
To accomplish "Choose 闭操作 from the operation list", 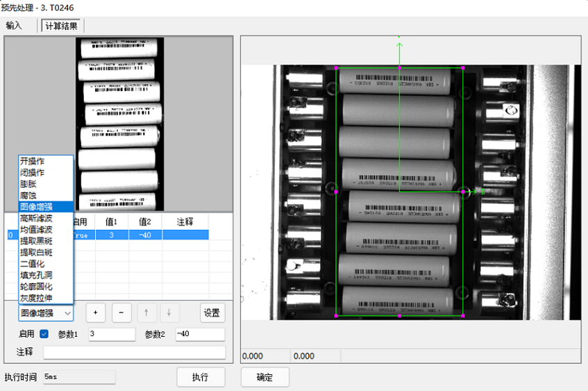I will point(46,173).
